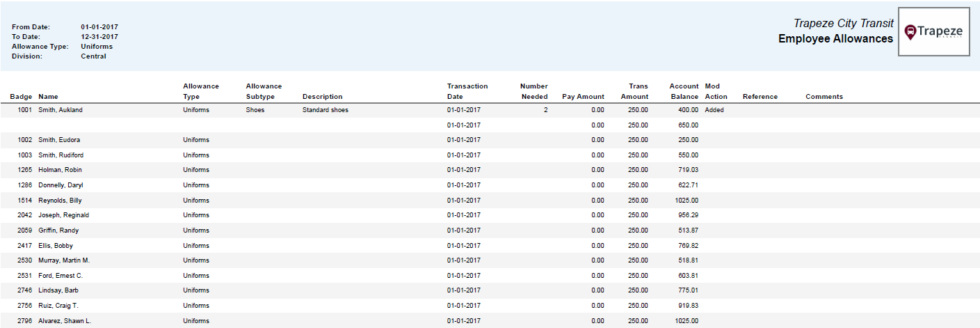Select the name Smith, Rudiford

(x=61, y=155)
